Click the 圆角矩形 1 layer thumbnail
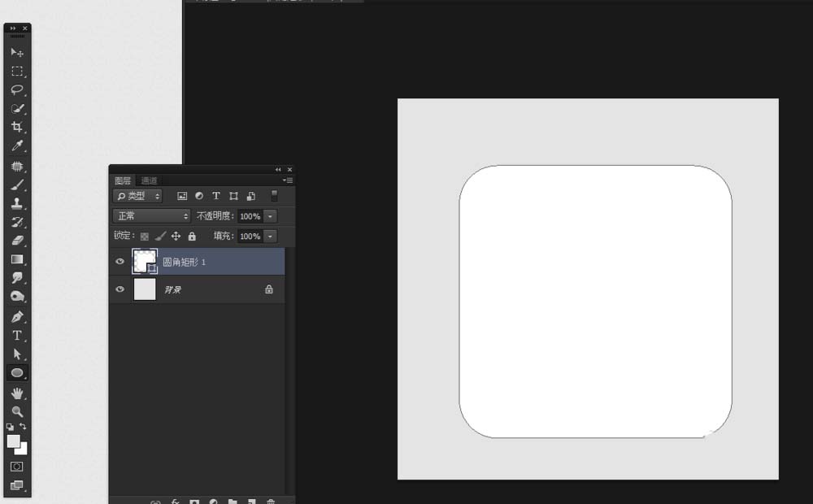Viewport: 813px width, 504px height. (x=144, y=262)
